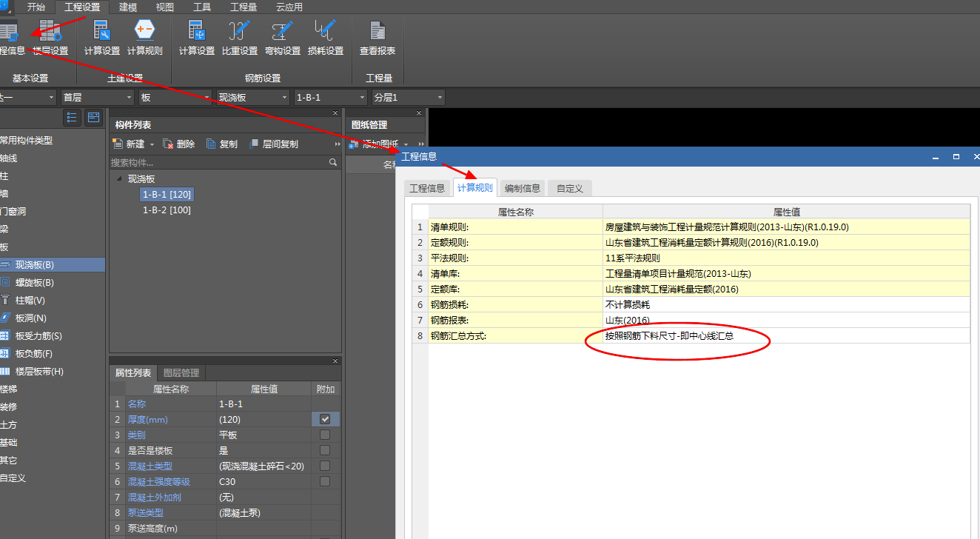980x539 pixels.
Task: Maximize the 工程信息 dialog
Action: (956, 157)
